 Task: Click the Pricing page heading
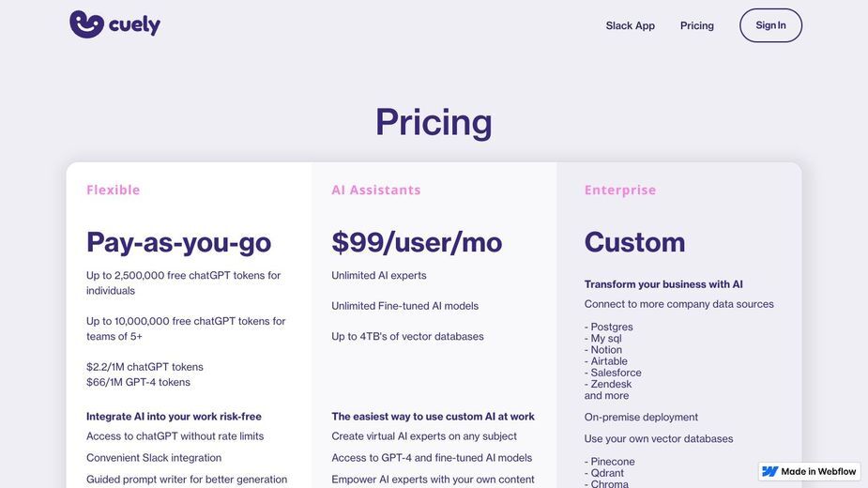click(x=434, y=122)
